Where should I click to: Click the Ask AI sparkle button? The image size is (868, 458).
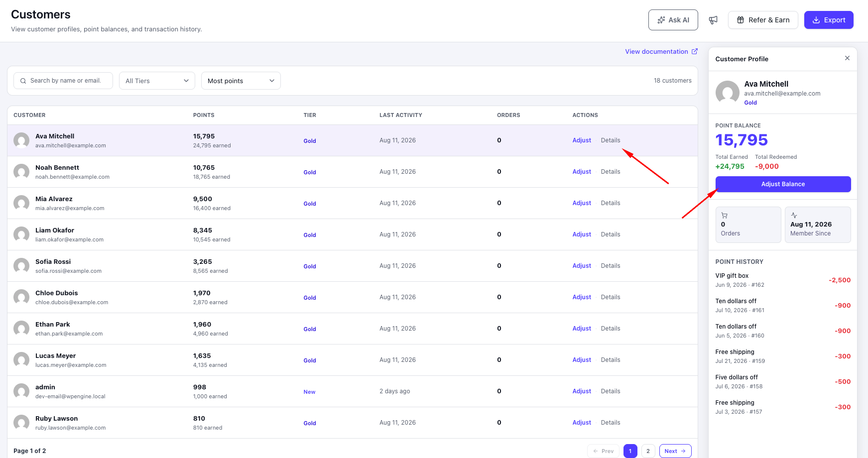coord(673,20)
